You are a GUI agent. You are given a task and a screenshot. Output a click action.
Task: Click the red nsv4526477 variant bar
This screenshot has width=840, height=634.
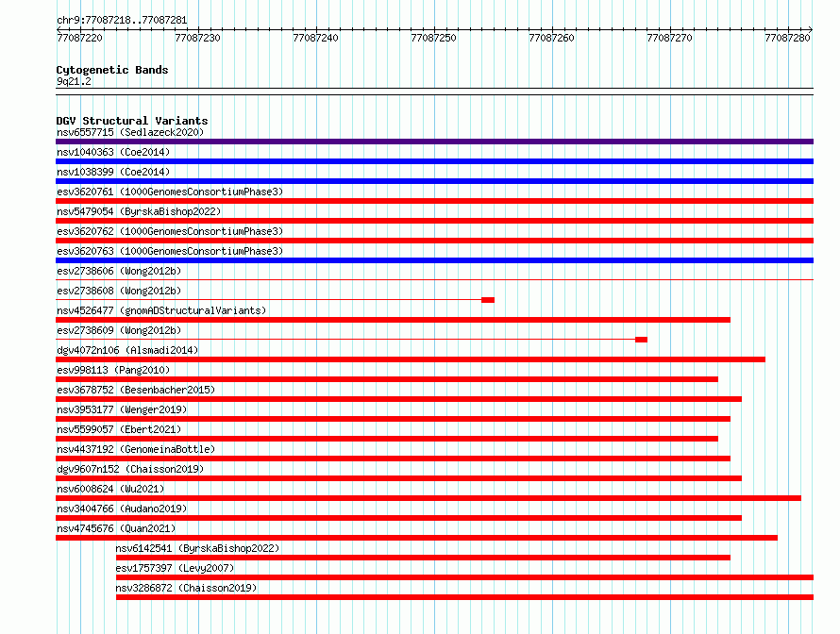tap(394, 320)
